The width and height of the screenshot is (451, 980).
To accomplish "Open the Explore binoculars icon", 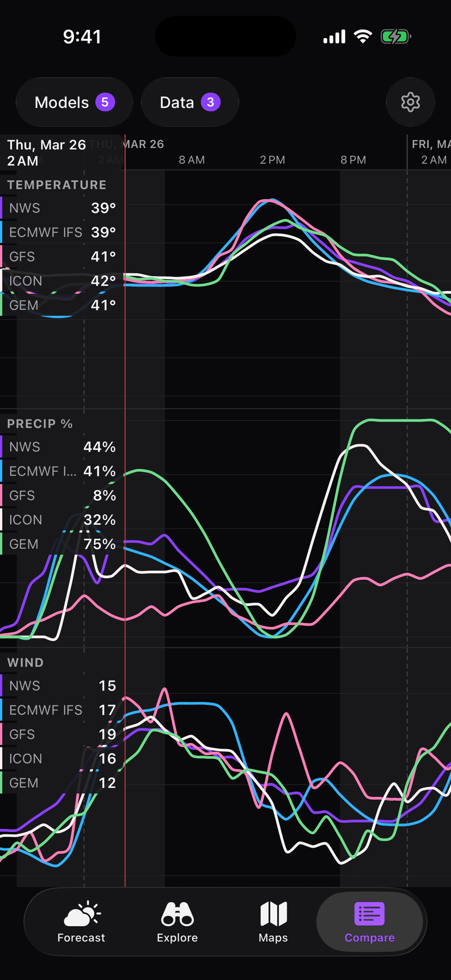I will [177, 914].
